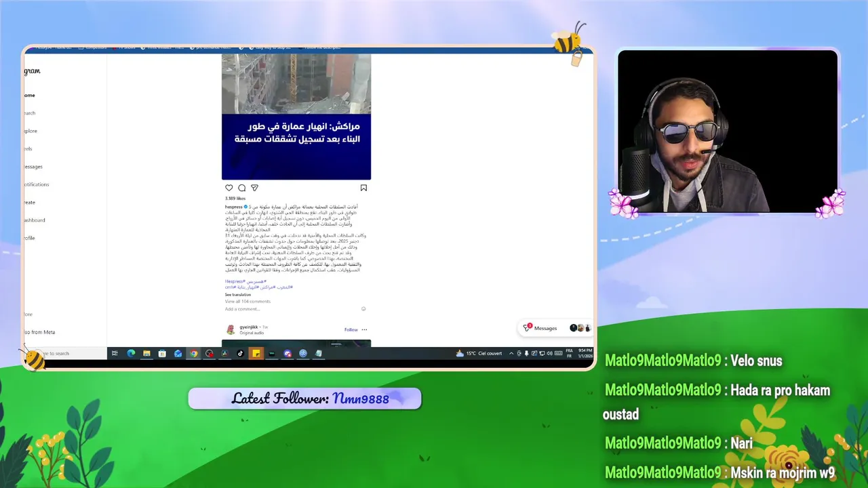Open volume control in system tray
Screen dimensions: 868x488
(550, 353)
